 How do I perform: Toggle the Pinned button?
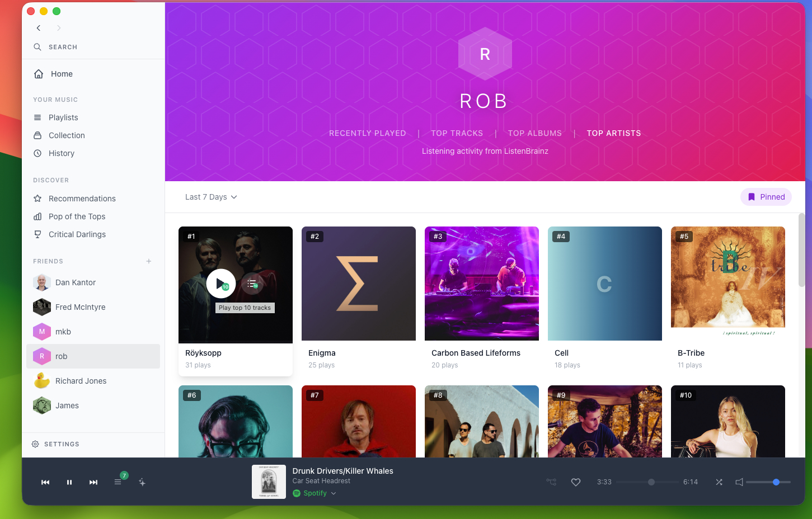[766, 197]
